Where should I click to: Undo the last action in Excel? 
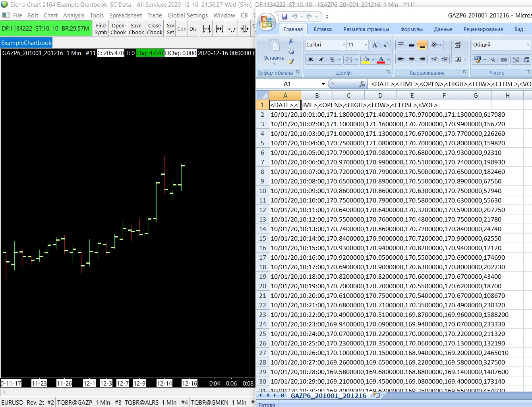[x=295, y=17]
